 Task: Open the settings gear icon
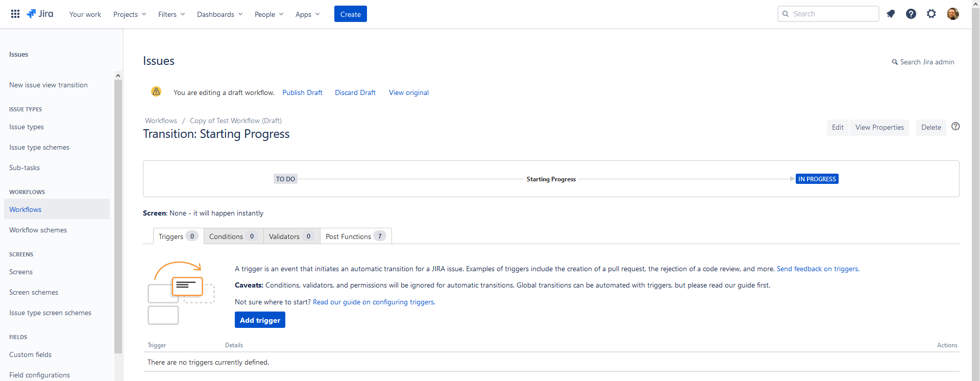point(932,14)
